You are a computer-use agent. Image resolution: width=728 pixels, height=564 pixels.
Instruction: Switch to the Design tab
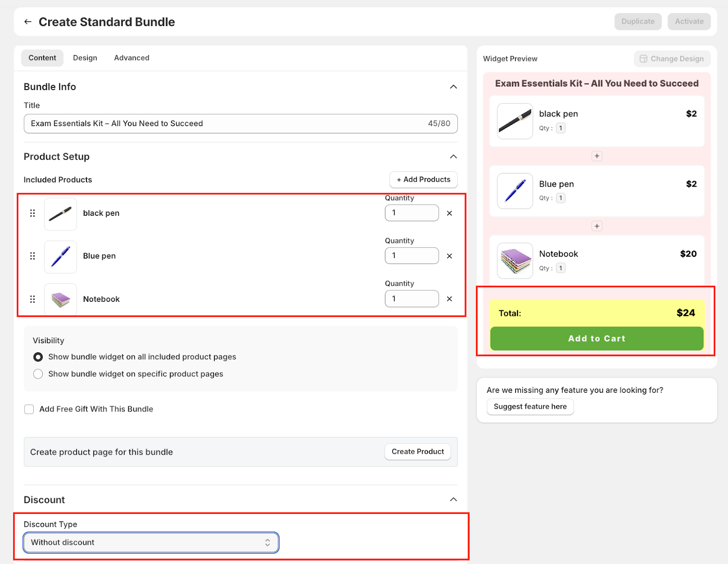(x=85, y=58)
